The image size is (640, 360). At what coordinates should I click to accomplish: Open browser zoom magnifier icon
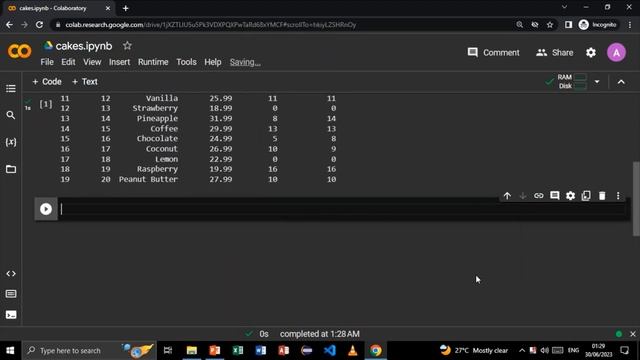[519, 25]
